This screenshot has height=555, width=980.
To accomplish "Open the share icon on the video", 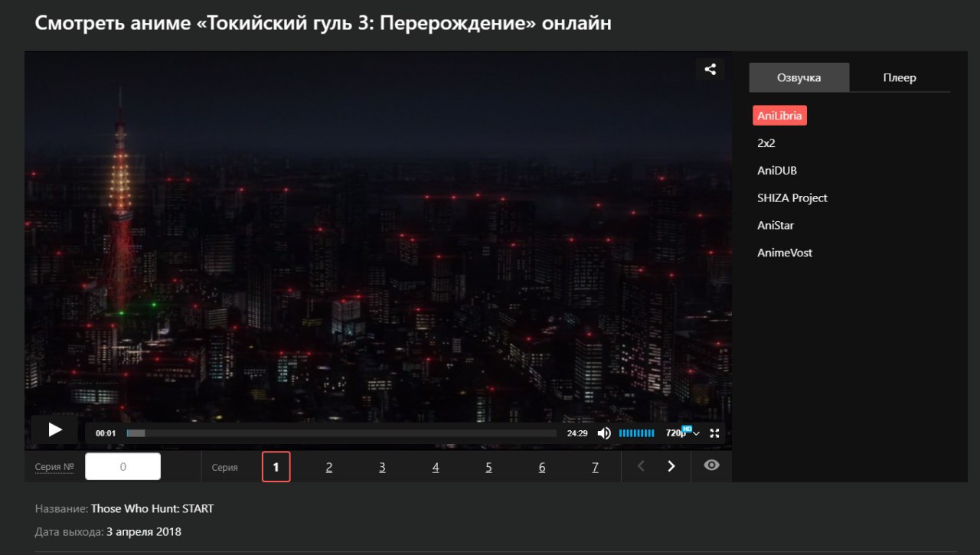I will (x=710, y=69).
